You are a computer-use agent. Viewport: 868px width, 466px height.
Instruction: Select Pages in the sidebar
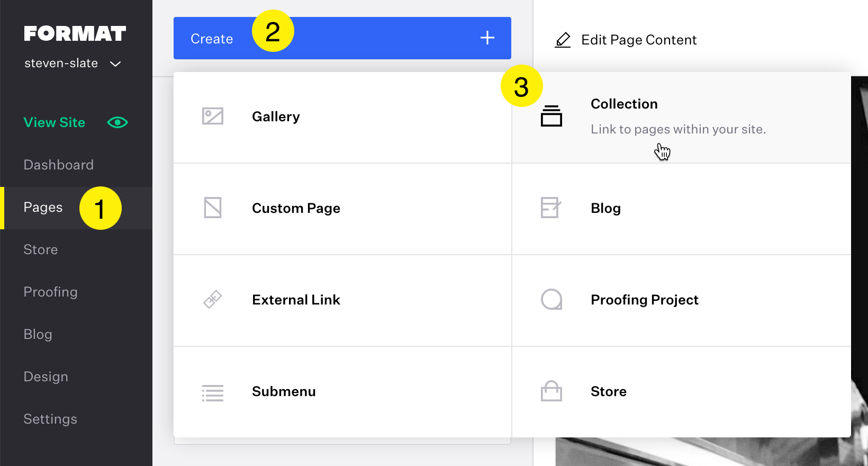(x=43, y=207)
